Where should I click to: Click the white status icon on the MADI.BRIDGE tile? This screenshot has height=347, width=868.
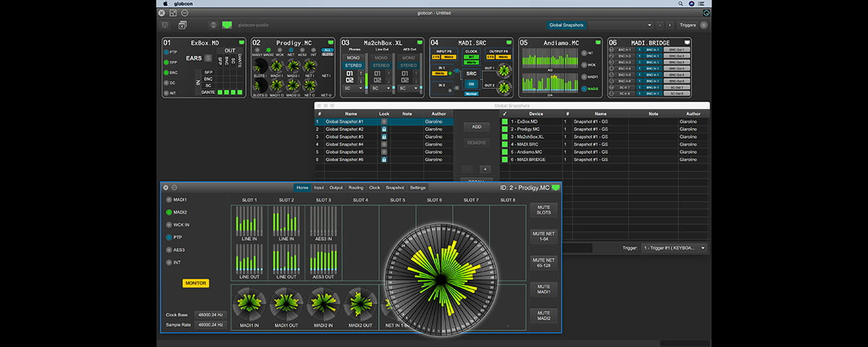(687, 43)
